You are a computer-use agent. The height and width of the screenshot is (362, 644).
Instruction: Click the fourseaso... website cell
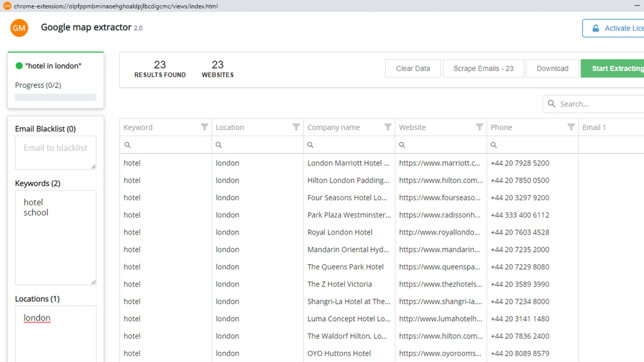(441, 197)
